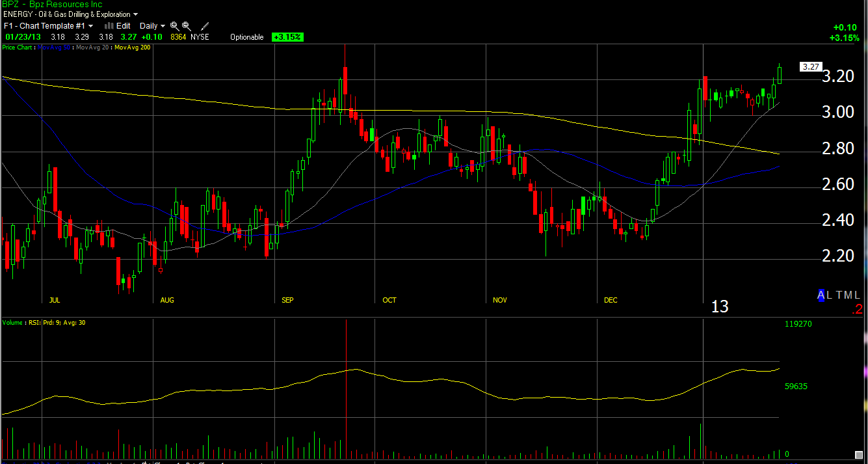868x464 pixels.
Task: Select the MovAvg 20 indicator label
Action: 94,48
